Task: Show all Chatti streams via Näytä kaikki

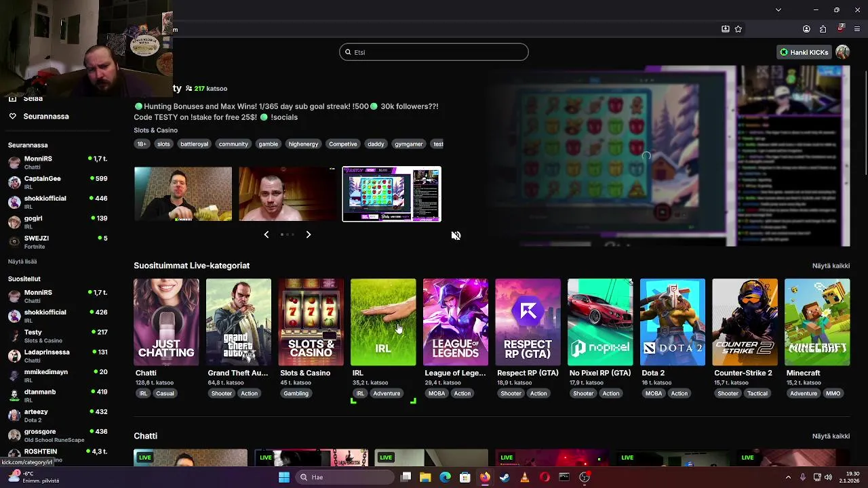Action: pyautogui.click(x=831, y=436)
